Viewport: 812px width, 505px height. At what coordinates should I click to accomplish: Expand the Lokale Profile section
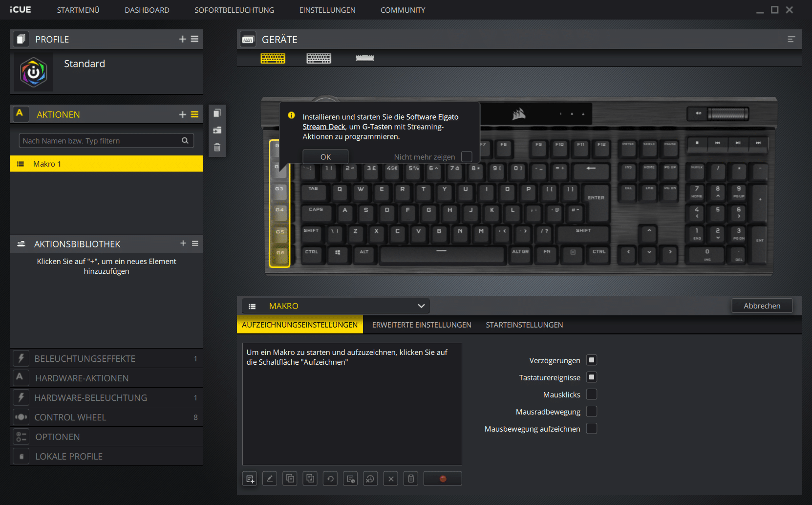click(x=107, y=456)
